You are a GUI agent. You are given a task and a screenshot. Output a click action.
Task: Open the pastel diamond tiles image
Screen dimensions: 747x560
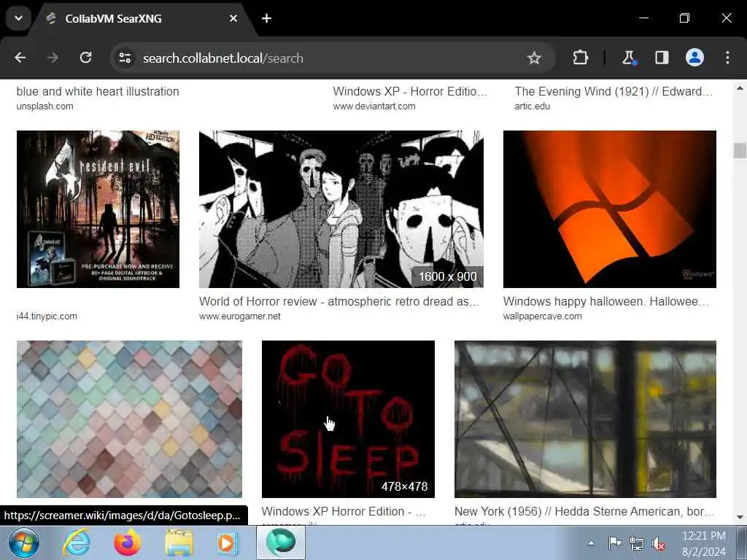click(x=129, y=419)
